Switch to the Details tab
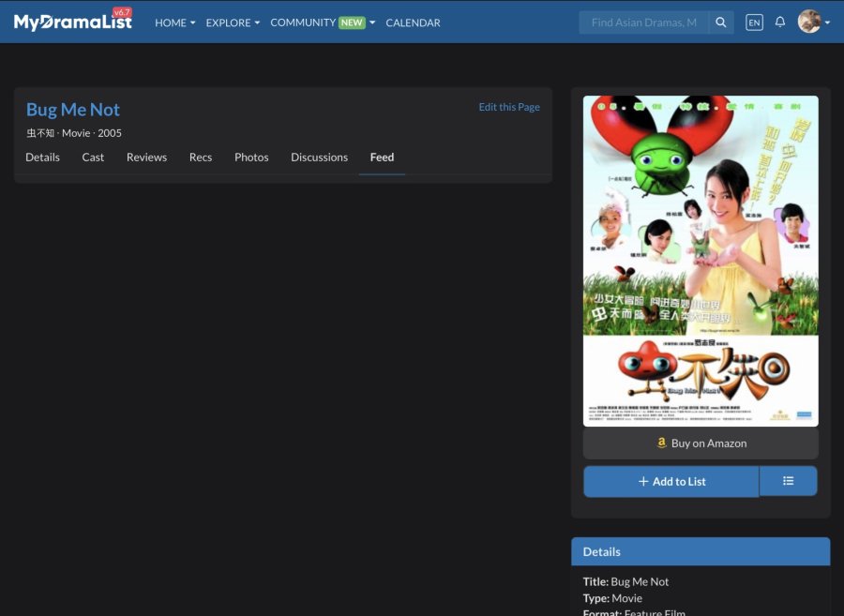The height and width of the screenshot is (616, 844). (x=42, y=158)
